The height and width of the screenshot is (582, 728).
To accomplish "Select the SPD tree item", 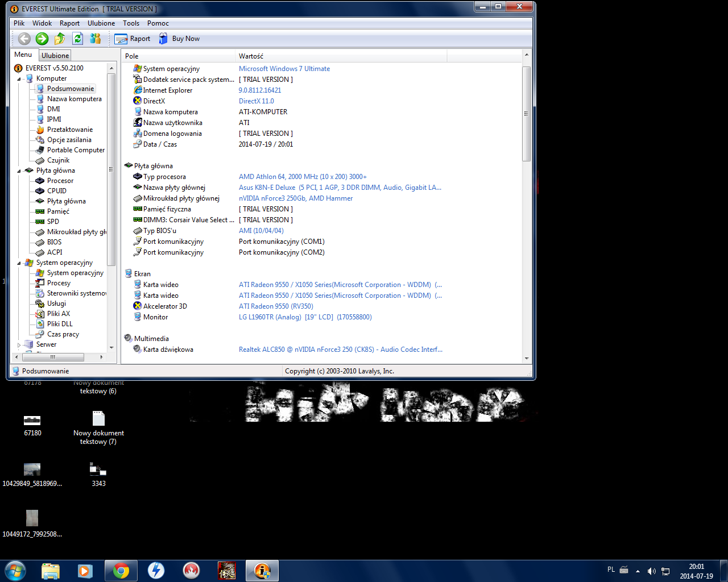I will pyautogui.click(x=53, y=222).
